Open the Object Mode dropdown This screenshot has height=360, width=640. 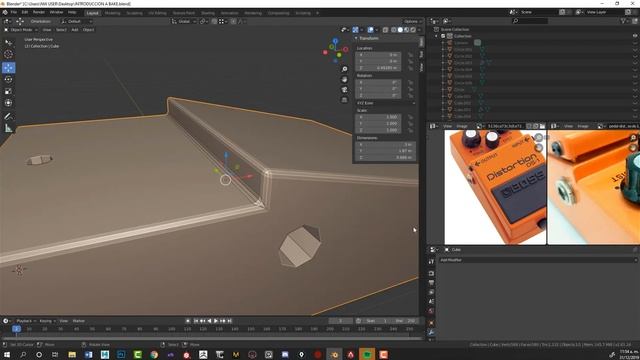point(21,30)
